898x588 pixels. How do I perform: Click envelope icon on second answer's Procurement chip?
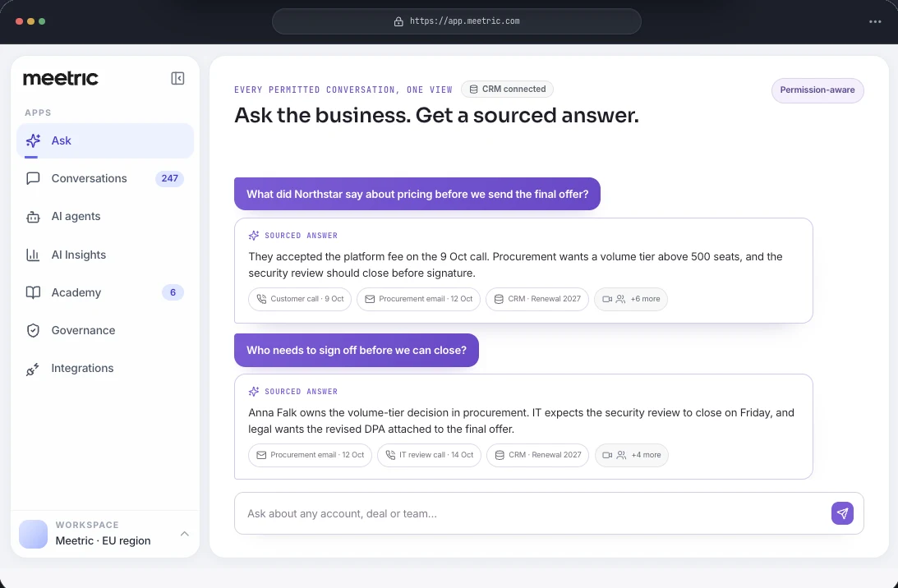click(261, 455)
